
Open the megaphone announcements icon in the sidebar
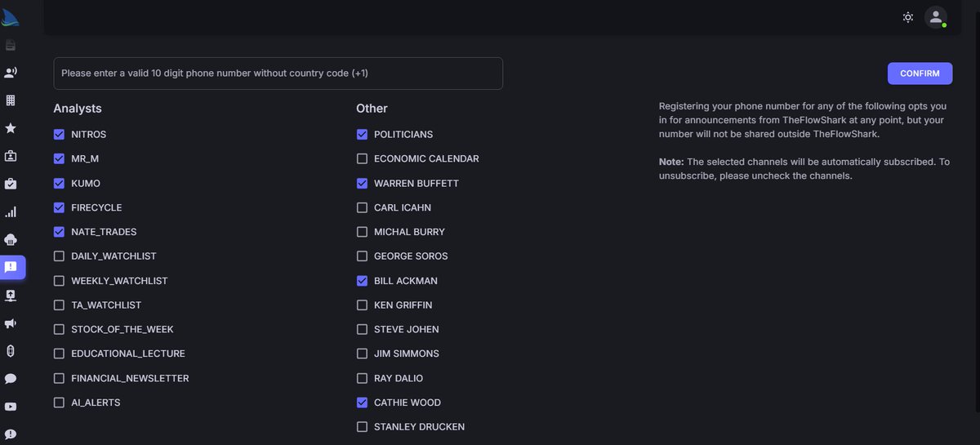click(11, 323)
